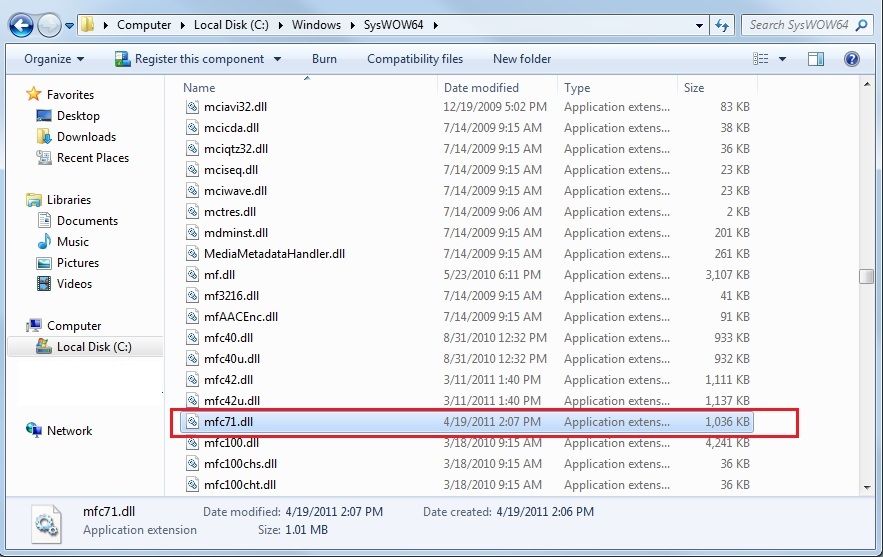Screen dimensions: 883x557
Task: Open Recent Places in Favorites
Action: point(92,158)
